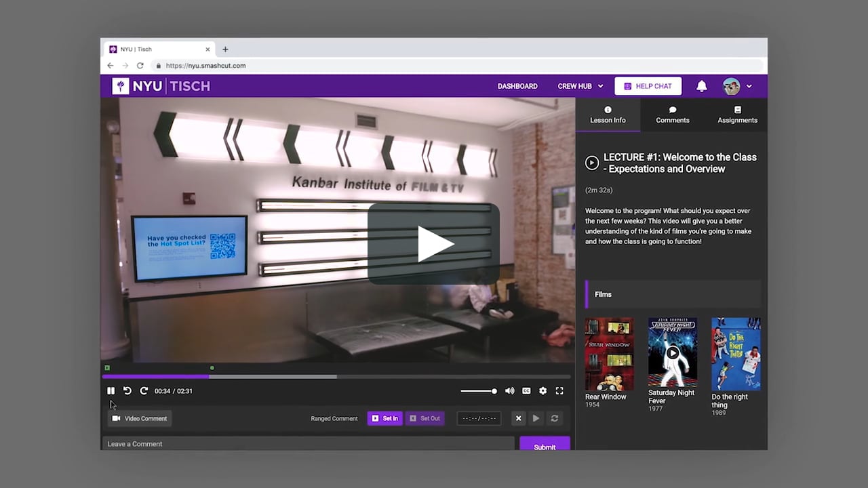Viewport: 868px width, 488px height.
Task: Click the large play overlay on video
Action: [x=433, y=244]
